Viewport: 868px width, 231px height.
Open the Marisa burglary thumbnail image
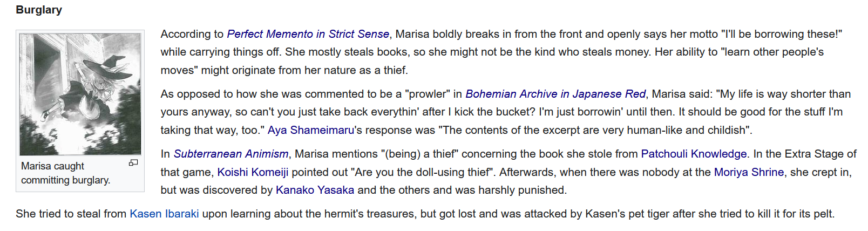coord(80,94)
